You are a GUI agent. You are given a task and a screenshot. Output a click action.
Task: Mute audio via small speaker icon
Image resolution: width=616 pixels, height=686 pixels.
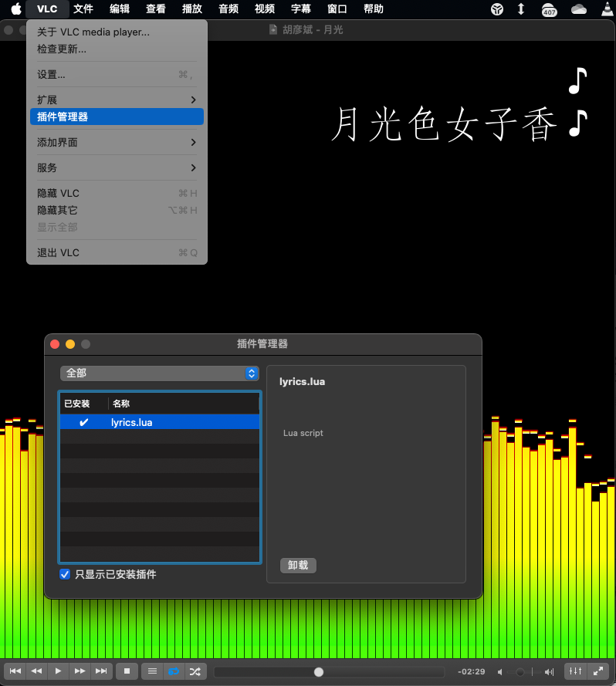(x=499, y=671)
